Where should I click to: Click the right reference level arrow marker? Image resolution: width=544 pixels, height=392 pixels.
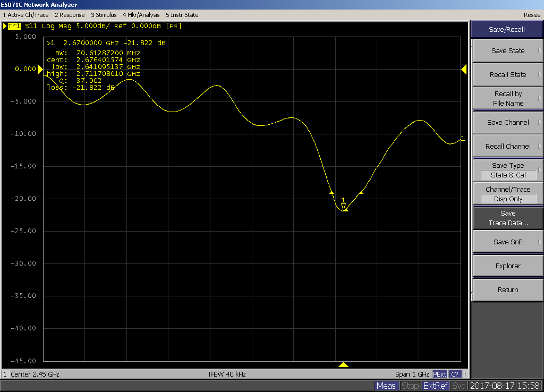pyautogui.click(x=463, y=69)
